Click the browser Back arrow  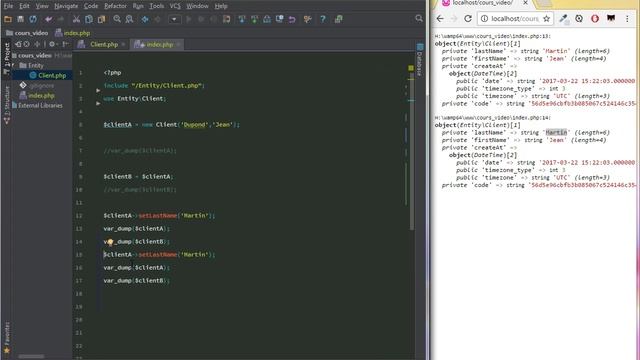(440, 19)
